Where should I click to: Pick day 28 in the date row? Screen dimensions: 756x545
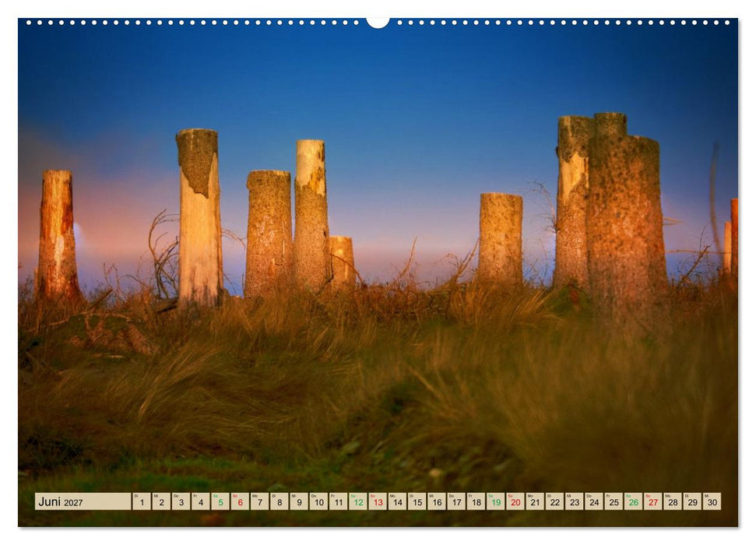pyautogui.click(x=673, y=501)
